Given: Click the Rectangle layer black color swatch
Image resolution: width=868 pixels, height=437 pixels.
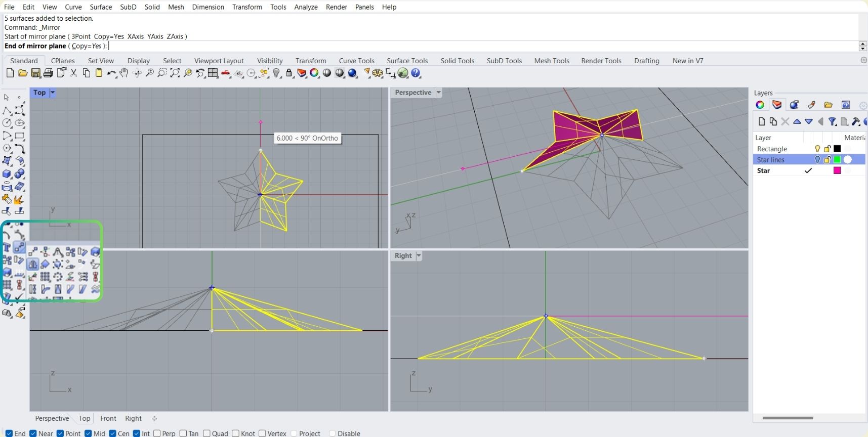Looking at the screenshot, I should 837,149.
